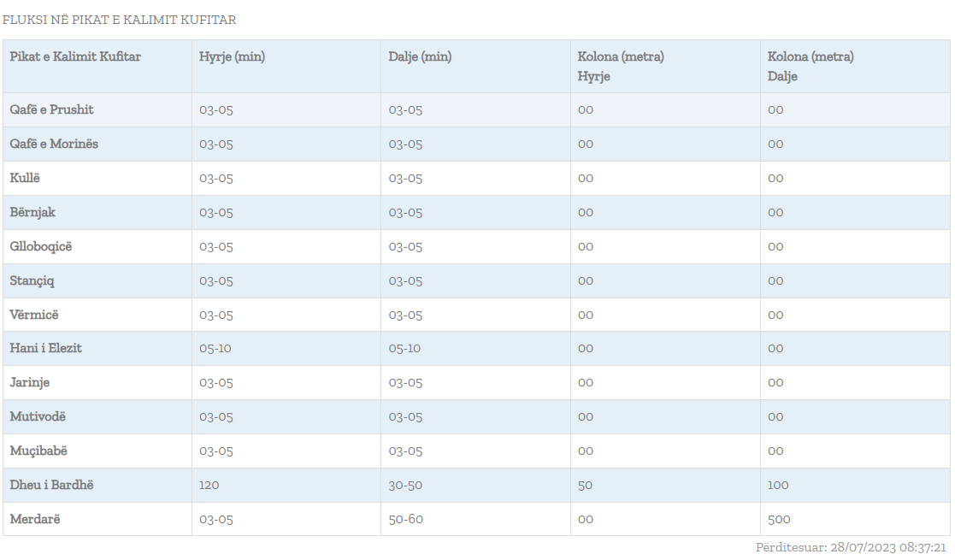
Task: Click the Dheu i Bardhë entry value 120
Action: pos(209,485)
